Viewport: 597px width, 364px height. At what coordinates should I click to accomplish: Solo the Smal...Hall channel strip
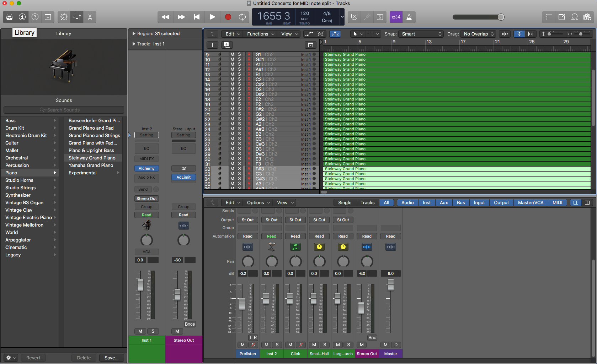coord(325,344)
